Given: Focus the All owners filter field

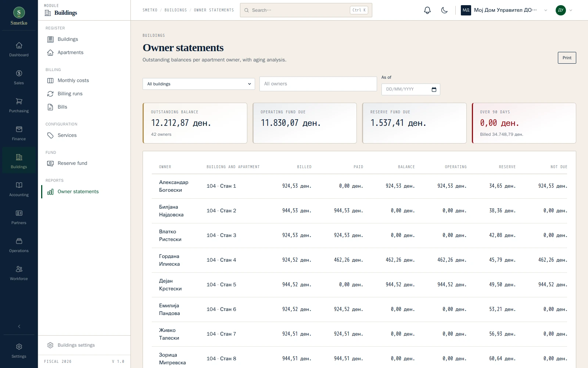Looking at the screenshot, I should tap(318, 84).
